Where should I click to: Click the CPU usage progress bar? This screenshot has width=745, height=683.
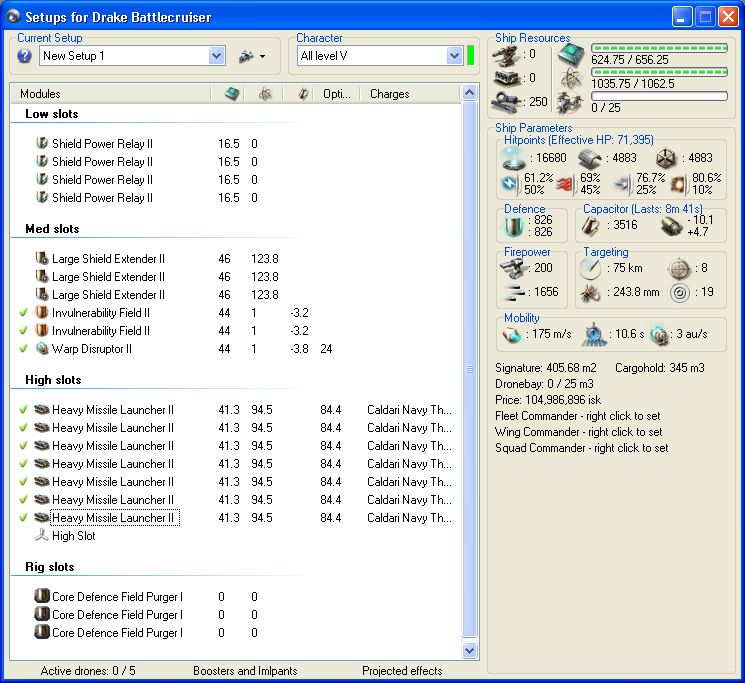(659, 48)
